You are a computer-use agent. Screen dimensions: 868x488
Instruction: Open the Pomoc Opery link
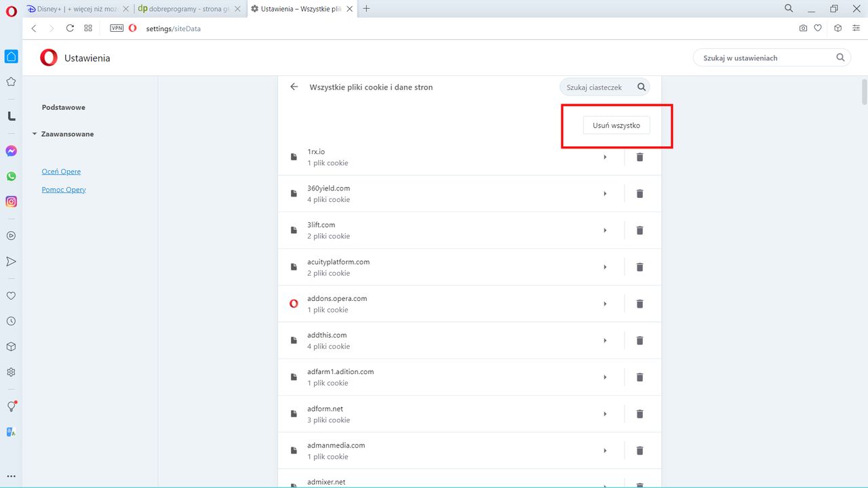tap(64, 190)
